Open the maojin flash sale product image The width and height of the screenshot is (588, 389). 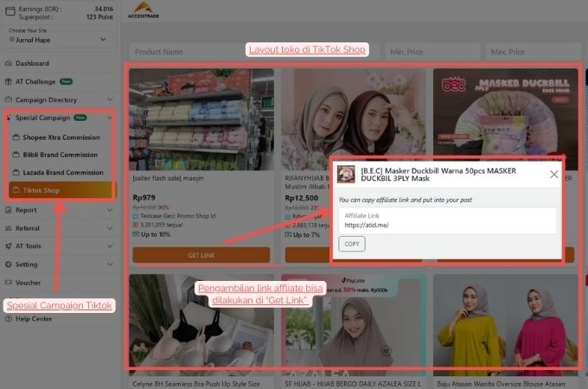(x=201, y=119)
